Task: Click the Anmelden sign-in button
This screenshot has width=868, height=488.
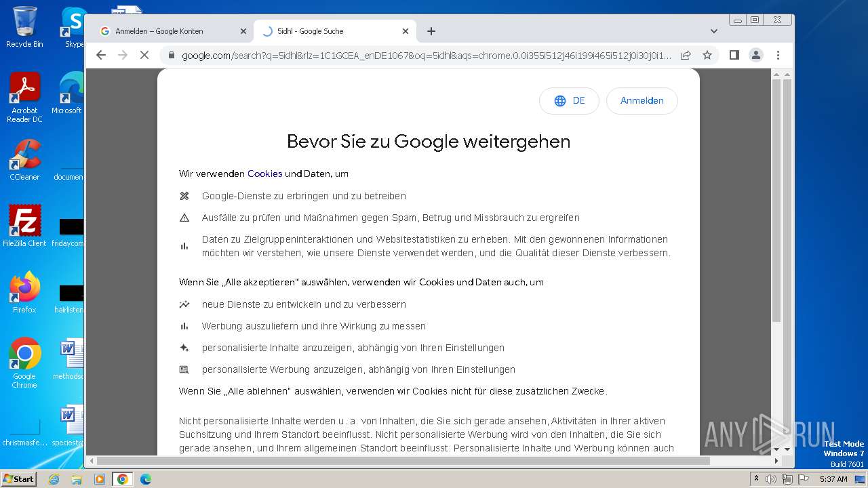Action: [642, 100]
